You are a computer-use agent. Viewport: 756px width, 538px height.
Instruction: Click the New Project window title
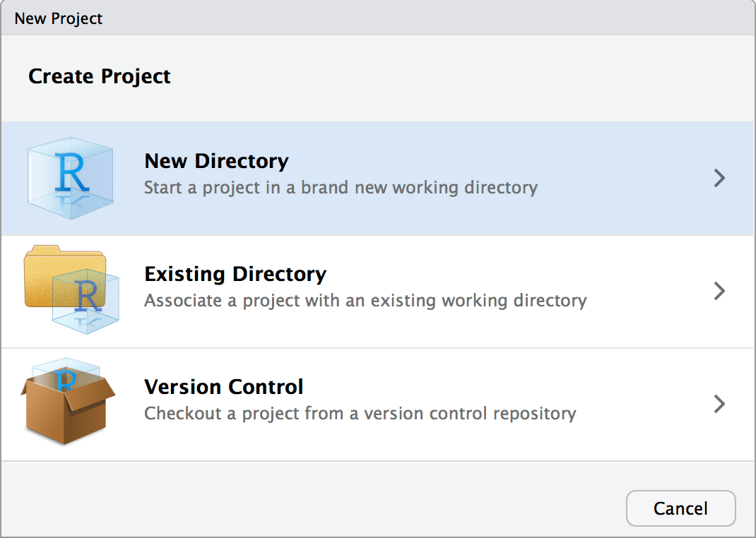point(59,18)
